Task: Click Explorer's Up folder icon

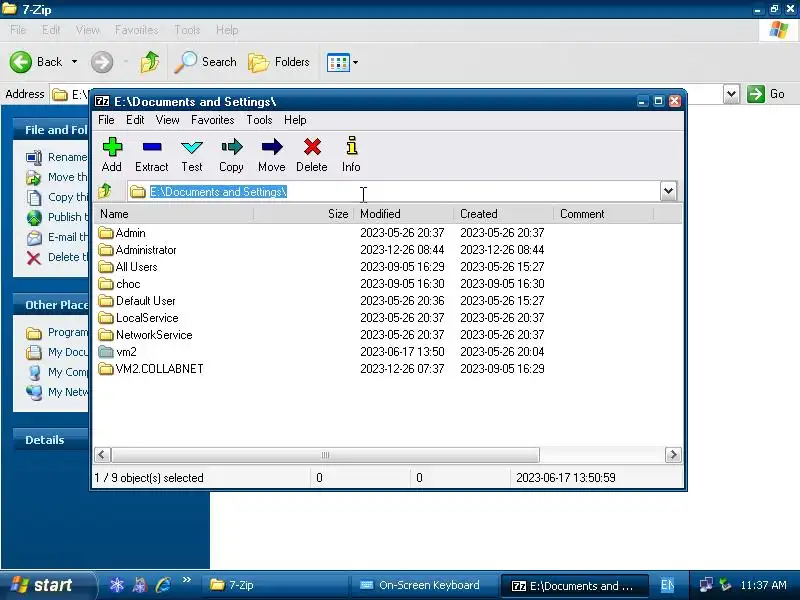Action: pos(150,62)
